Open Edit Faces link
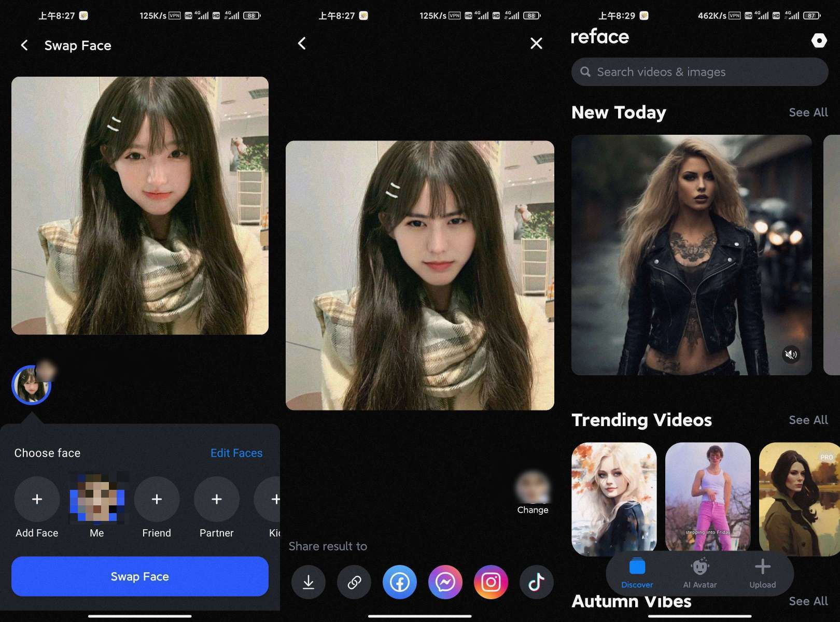840x622 pixels. coord(236,453)
